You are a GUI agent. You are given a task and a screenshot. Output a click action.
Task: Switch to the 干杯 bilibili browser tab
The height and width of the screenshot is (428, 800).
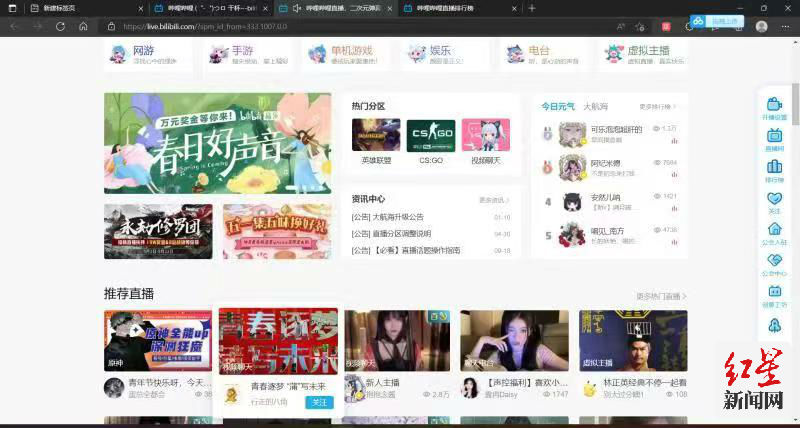[x=212, y=9]
